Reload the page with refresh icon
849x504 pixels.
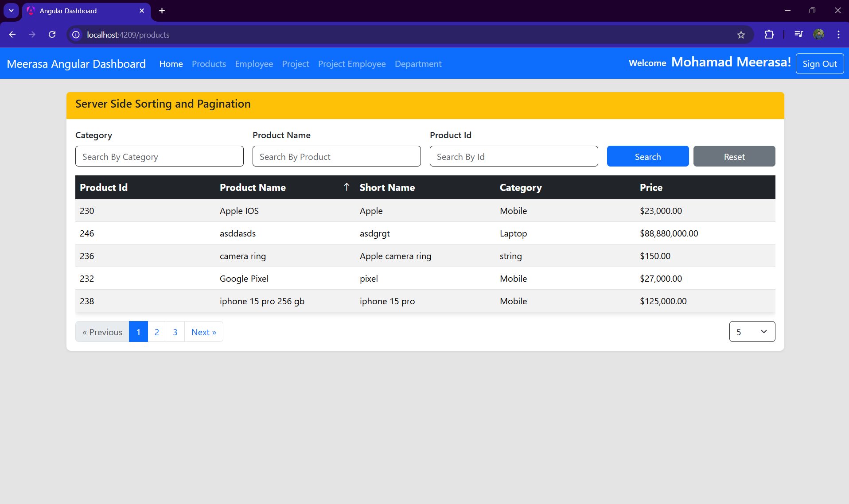pyautogui.click(x=52, y=35)
